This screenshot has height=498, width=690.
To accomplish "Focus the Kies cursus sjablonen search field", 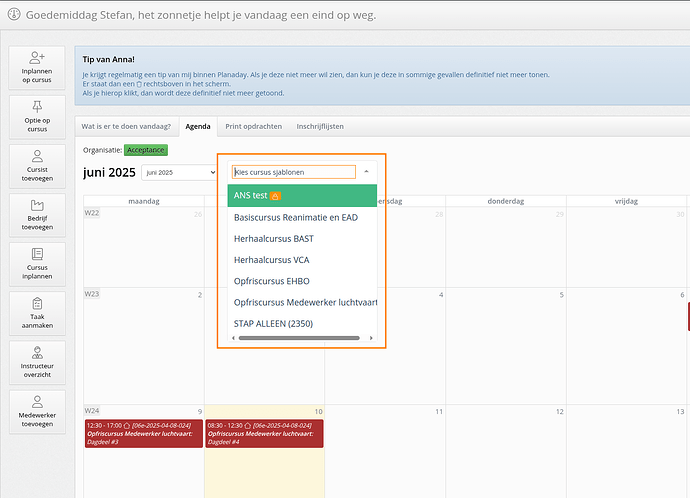I will (294, 172).
